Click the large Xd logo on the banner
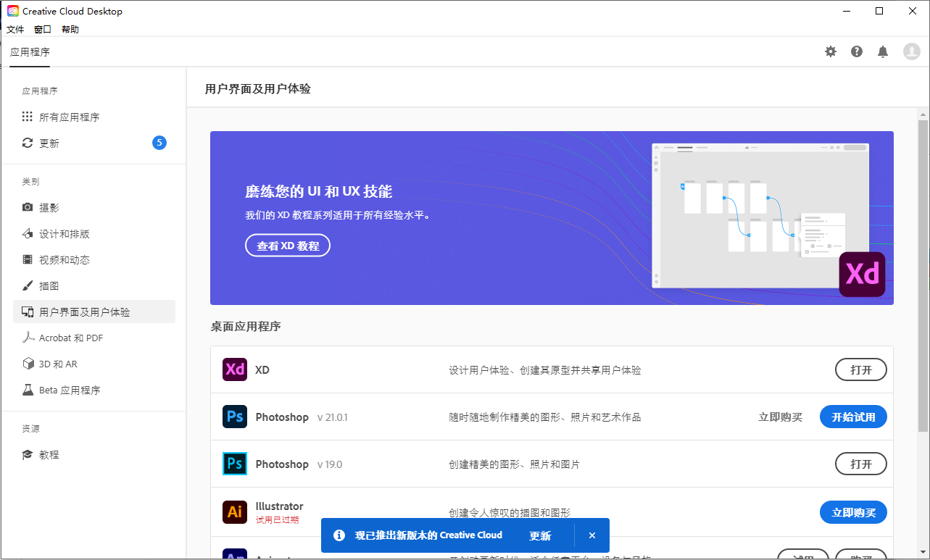Viewport: 930px width, 560px height. point(863,274)
